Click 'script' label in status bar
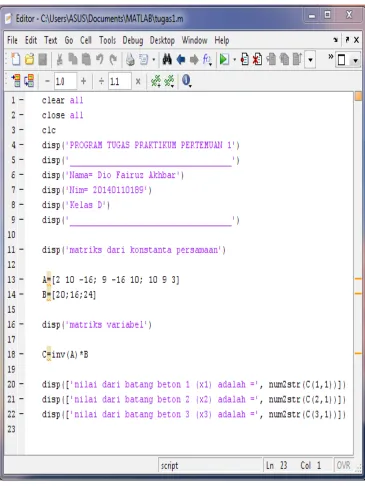The image size is (365, 486). (169, 465)
